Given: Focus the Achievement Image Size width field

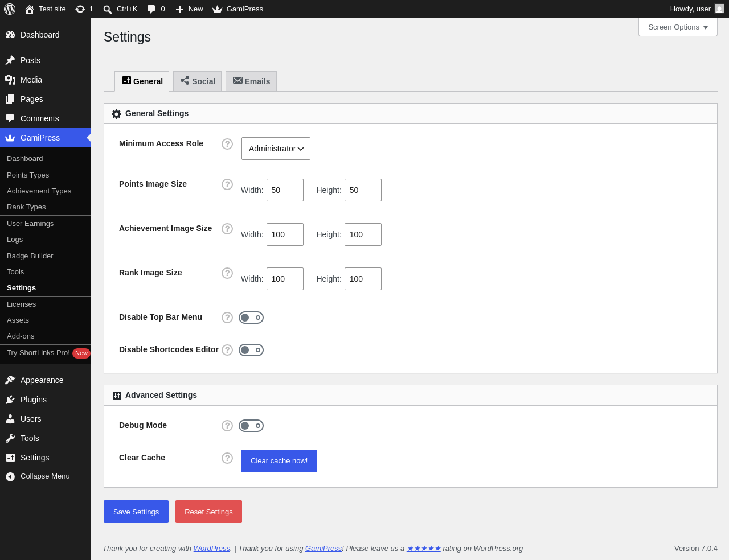Looking at the screenshot, I should click(x=285, y=234).
